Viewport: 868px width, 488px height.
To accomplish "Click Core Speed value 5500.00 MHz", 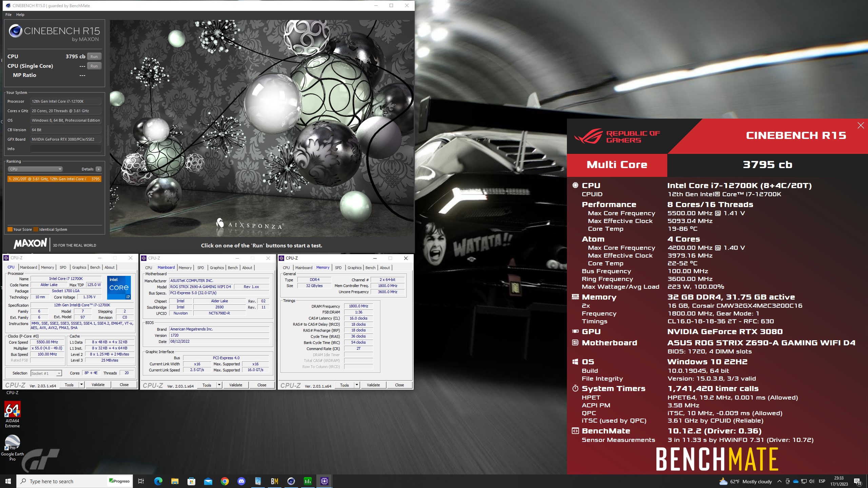I will (47, 342).
